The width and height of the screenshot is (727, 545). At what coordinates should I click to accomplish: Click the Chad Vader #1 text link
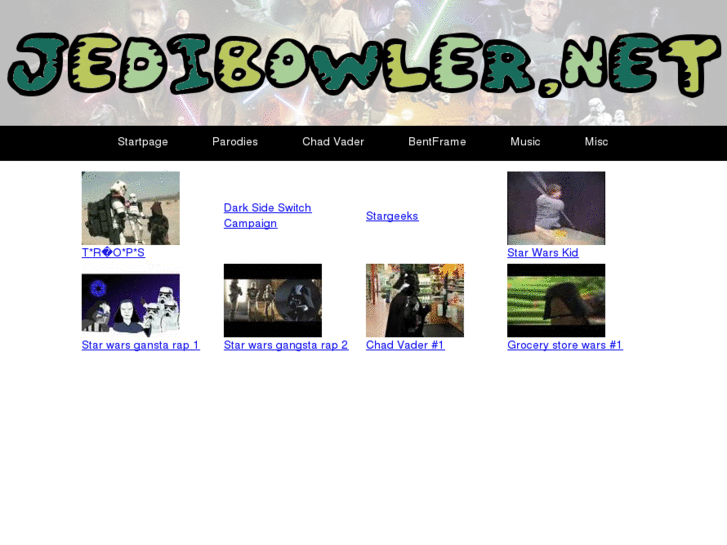pos(405,345)
